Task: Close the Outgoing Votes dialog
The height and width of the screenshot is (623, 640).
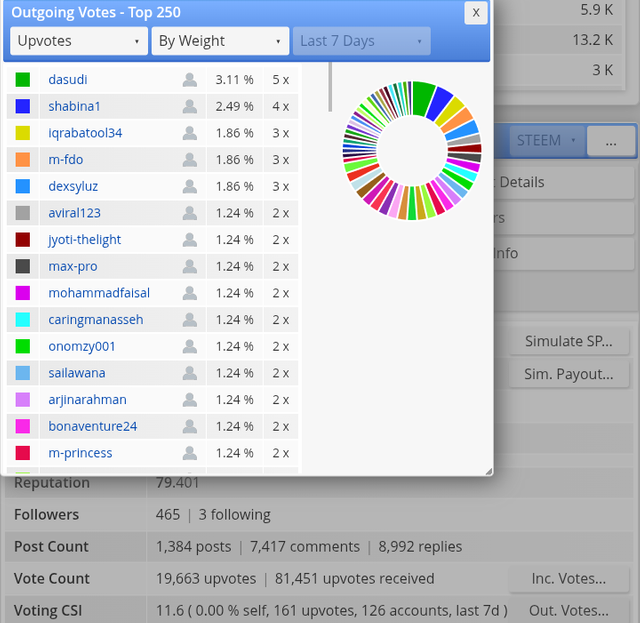Action: [x=476, y=13]
